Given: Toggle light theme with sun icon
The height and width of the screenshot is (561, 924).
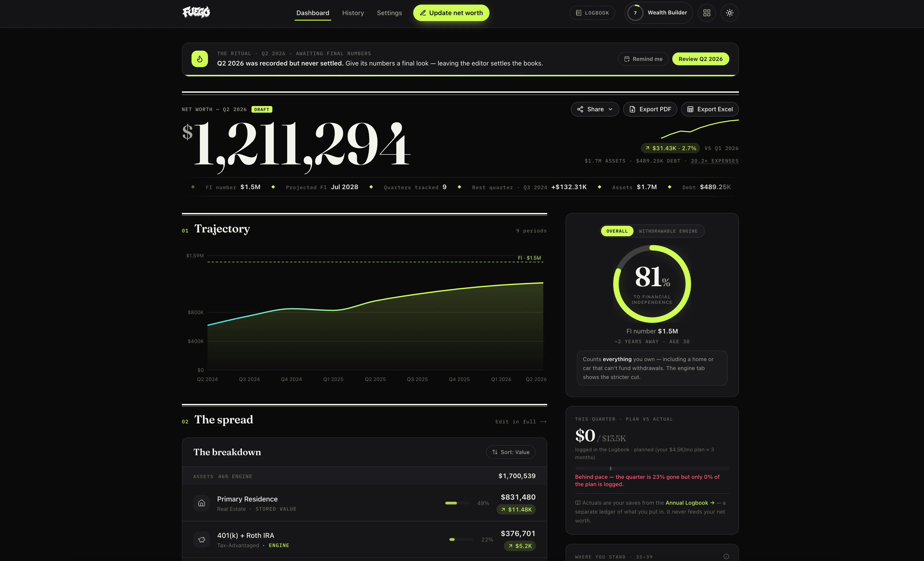Looking at the screenshot, I should [x=729, y=13].
